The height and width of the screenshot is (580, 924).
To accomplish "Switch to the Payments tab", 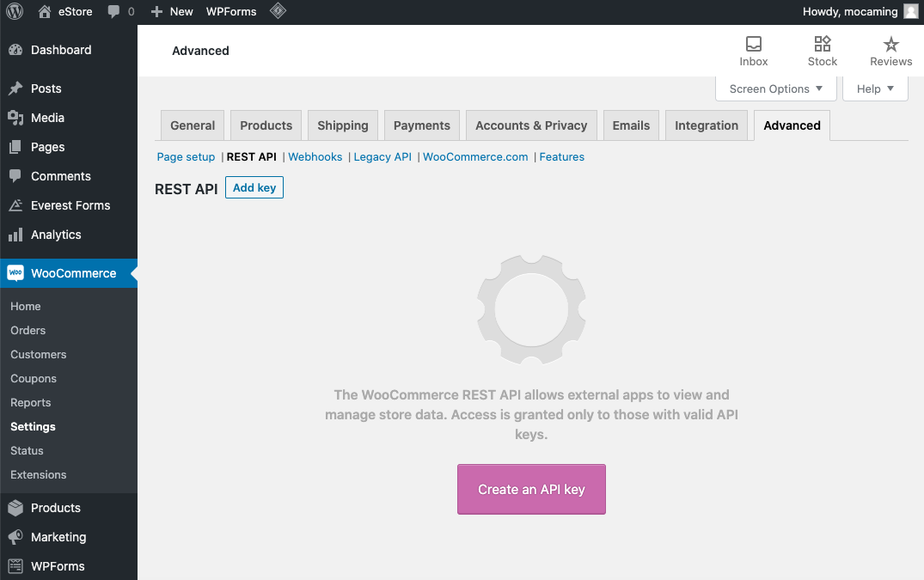I will [422, 125].
